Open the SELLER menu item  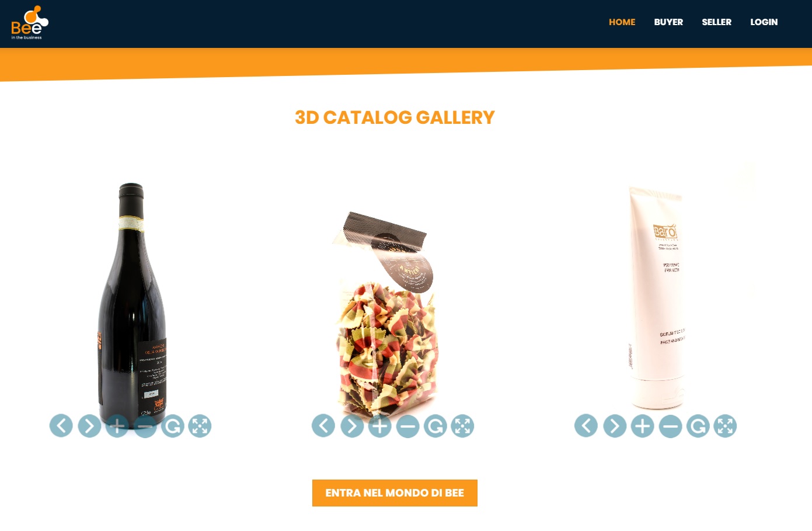716,22
